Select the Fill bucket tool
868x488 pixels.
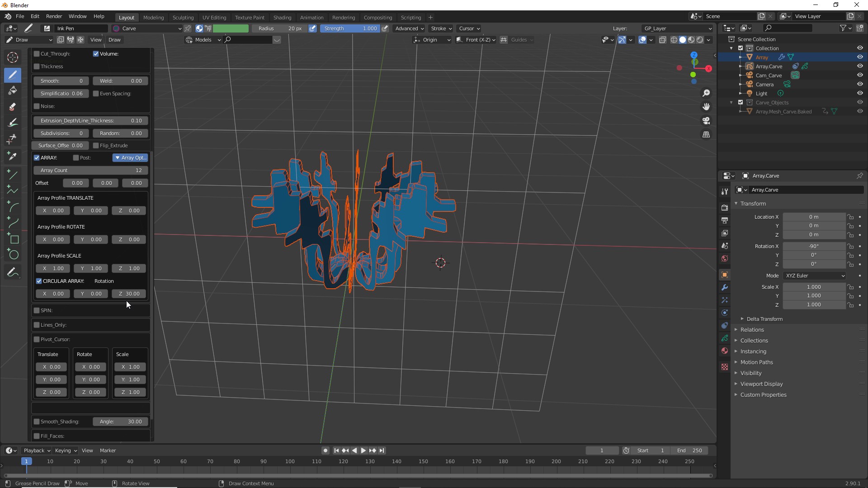(13, 90)
